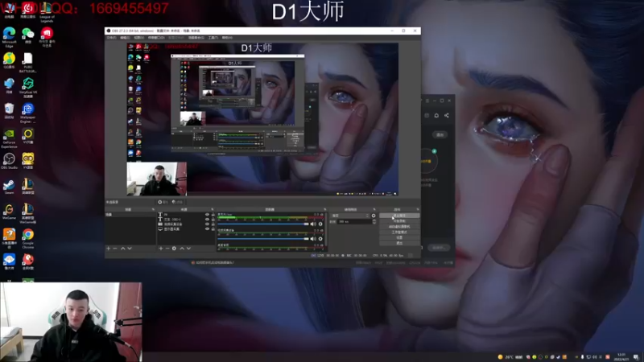Hide the second text (GDI+) source via eye icon
The image size is (644, 362).
point(207,220)
